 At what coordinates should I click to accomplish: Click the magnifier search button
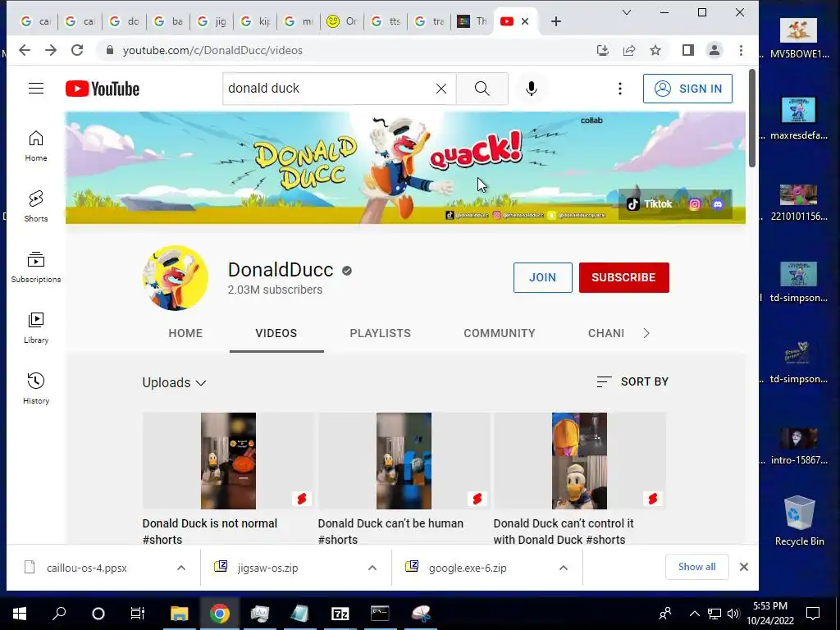(482, 89)
